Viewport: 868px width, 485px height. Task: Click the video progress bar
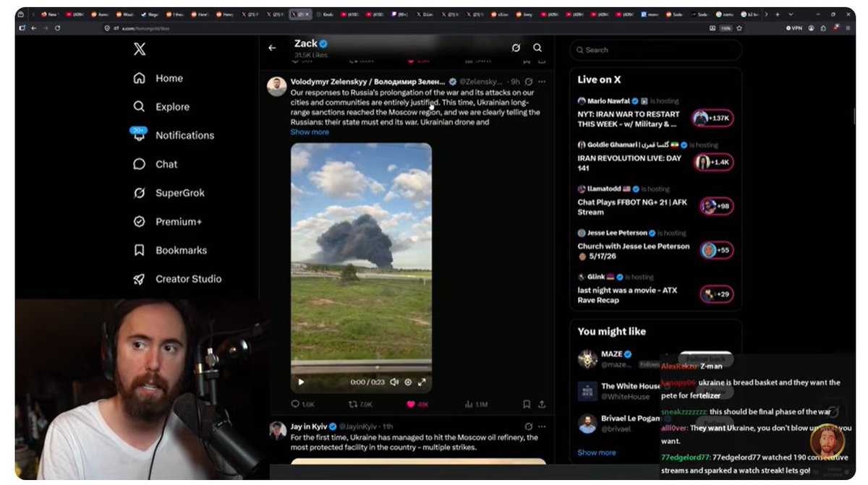361,366
